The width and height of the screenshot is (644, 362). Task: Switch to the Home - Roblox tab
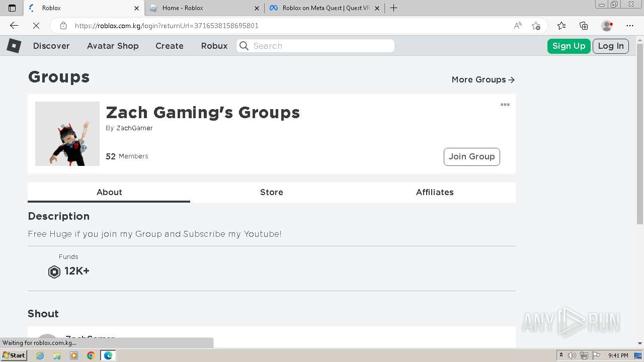[204, 8]
